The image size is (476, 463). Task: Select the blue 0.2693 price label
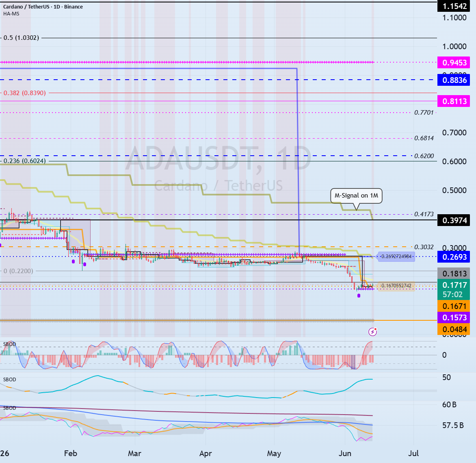(454, 257)
